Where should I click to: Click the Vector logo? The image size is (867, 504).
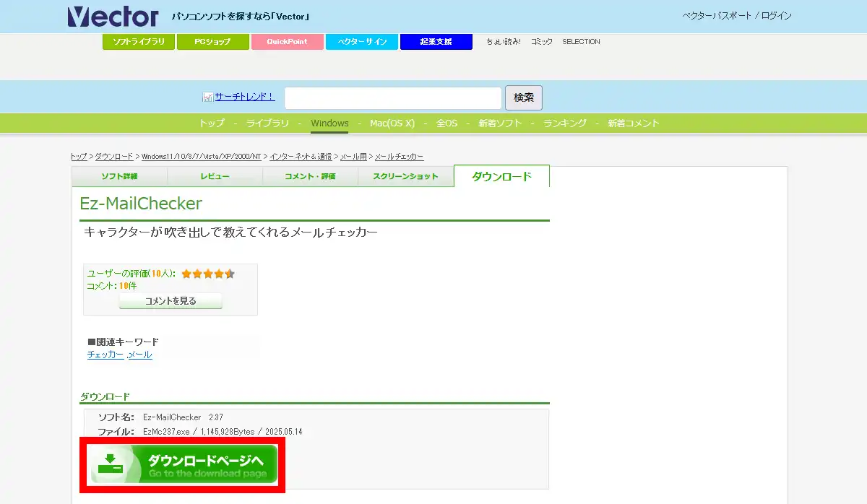(112, 16)
